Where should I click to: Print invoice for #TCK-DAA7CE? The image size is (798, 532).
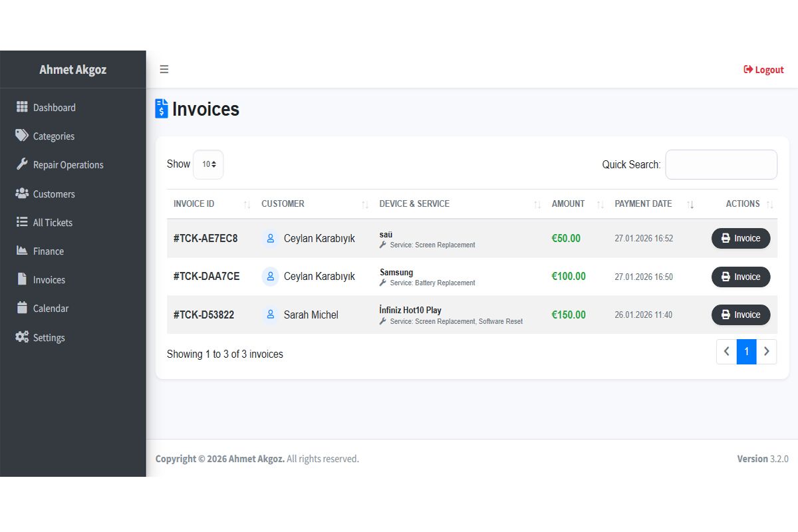(x=741, y=277)
